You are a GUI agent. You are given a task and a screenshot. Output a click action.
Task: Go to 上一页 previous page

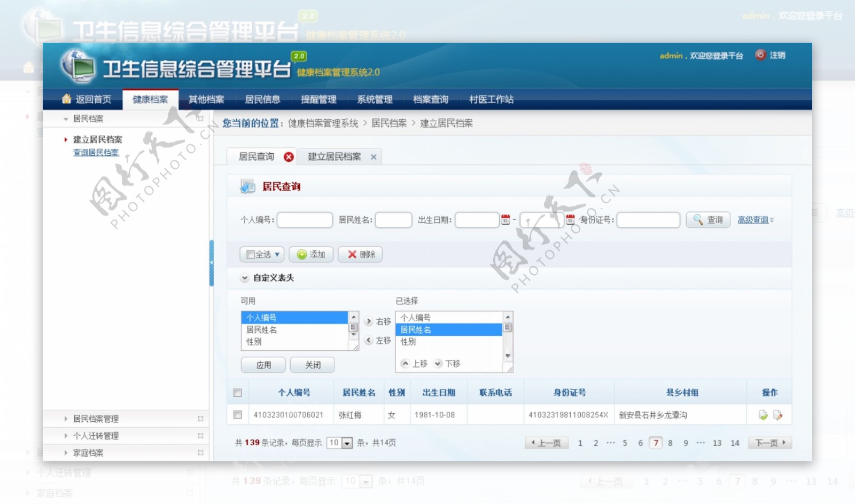546,443
